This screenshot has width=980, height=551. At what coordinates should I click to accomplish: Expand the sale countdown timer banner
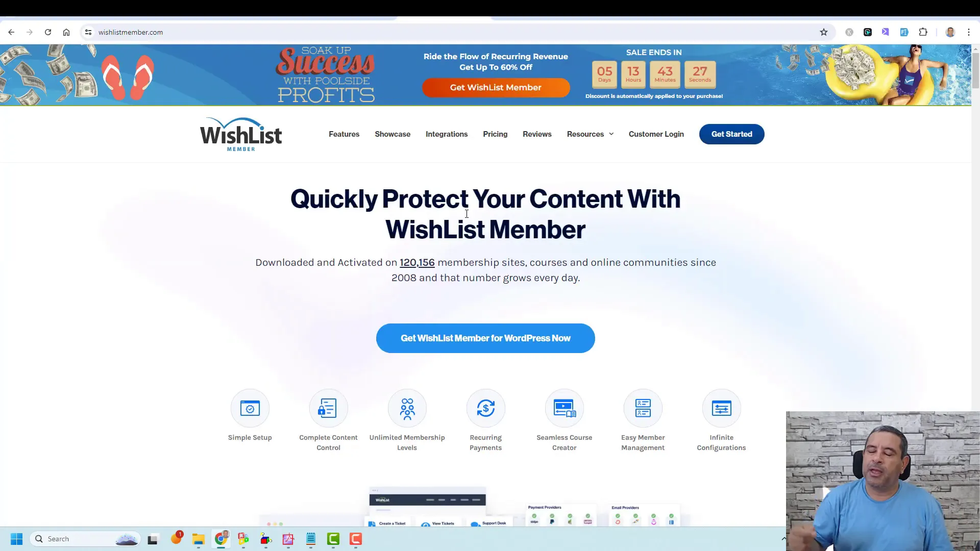[x=653, y=72]
